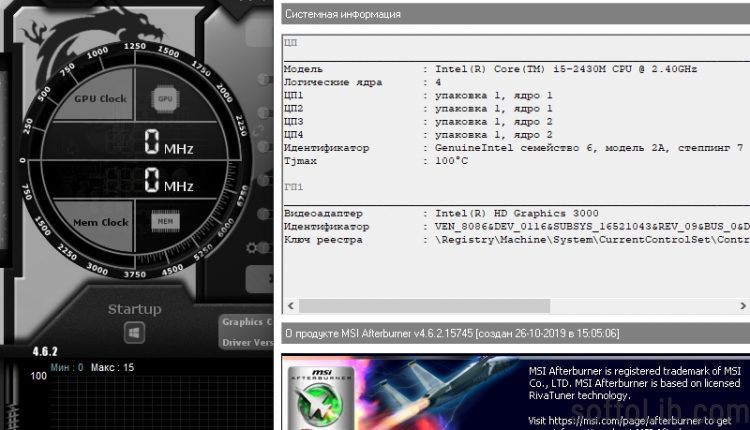Click the Graphics Card label

247,322
